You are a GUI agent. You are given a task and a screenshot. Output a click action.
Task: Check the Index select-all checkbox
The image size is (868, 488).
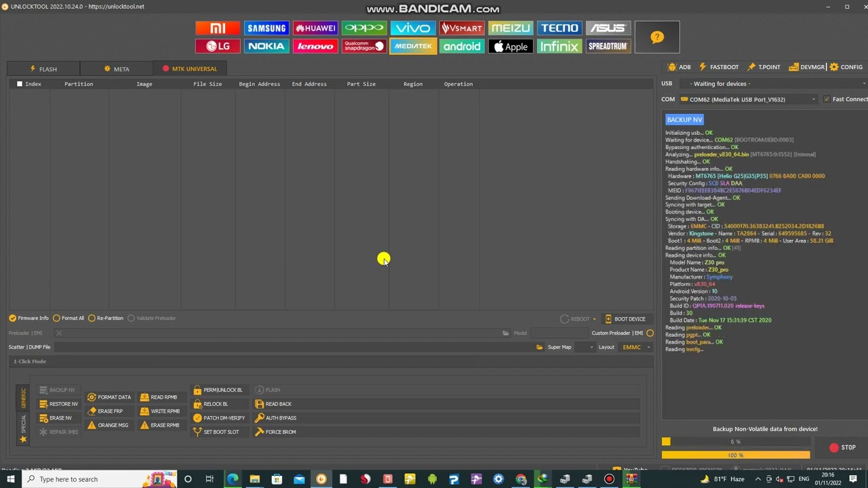[x=20, y=84]
